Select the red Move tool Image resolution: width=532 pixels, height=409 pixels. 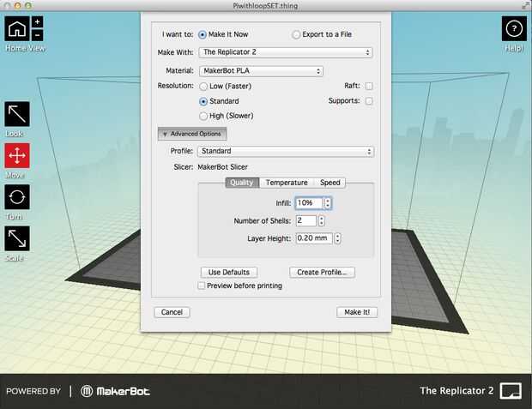(x=17, y=156)
